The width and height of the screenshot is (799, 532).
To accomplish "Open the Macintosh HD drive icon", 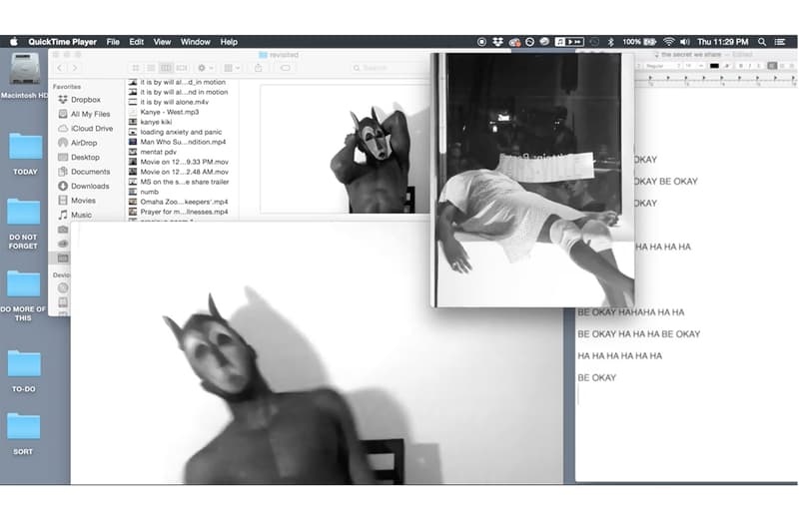I will (25, 70).
